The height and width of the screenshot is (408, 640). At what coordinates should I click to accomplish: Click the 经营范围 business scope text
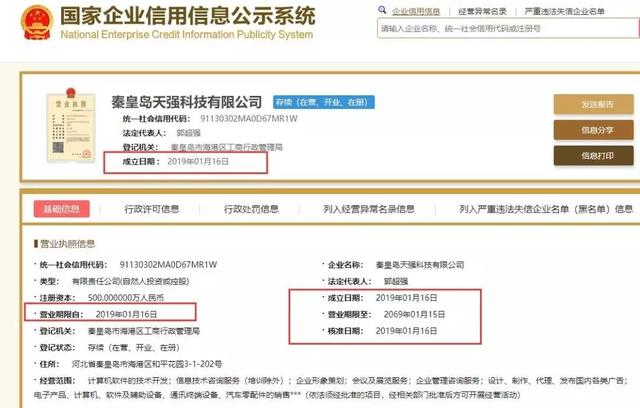pyautogui.click(x=331, y=388)
